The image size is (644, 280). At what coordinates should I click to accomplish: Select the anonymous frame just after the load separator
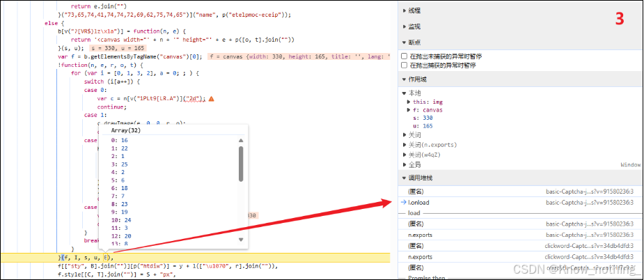520,224
